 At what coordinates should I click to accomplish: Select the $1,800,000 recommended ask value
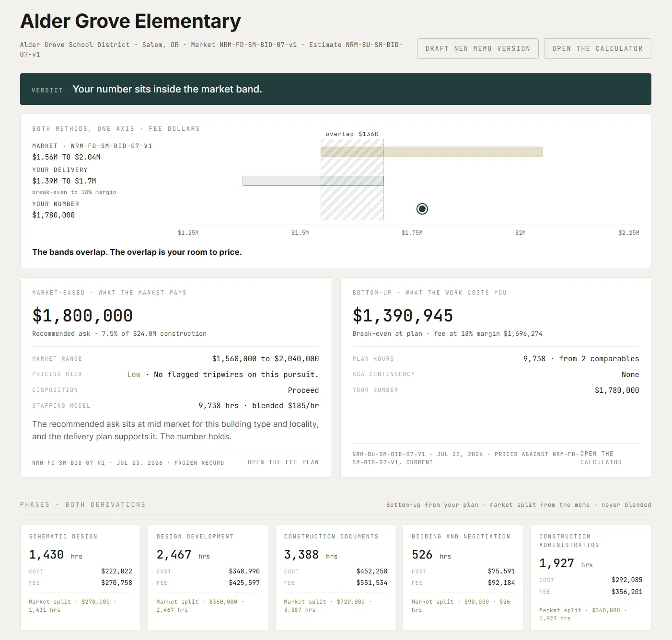coord(82,316)
